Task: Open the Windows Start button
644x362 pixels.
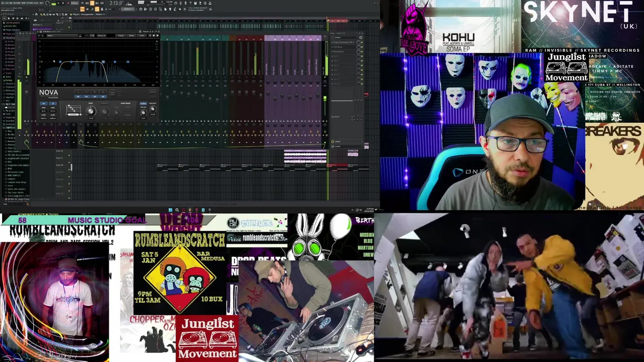Action: click(x=170, y=210)
